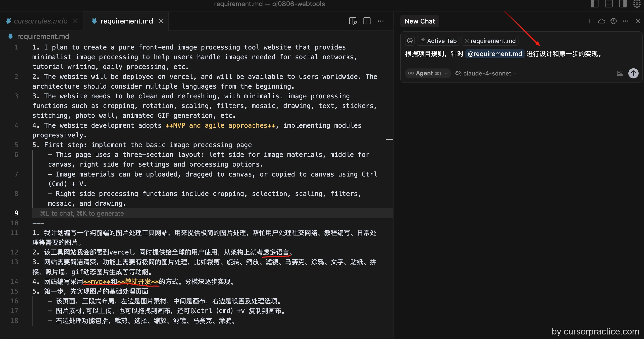Viewport: 644px width, 339px height.
Task: Click line number 18 in the gutter
Action: click(x=14, y=320)
